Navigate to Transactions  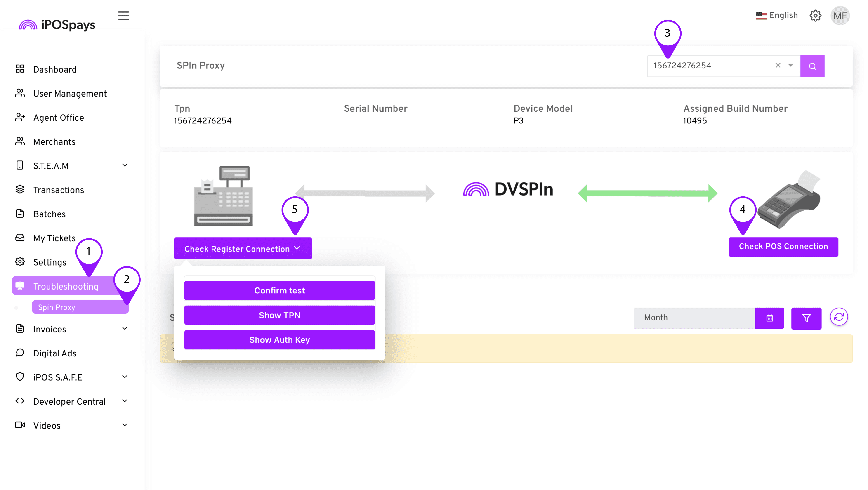(x=59, y=190)
